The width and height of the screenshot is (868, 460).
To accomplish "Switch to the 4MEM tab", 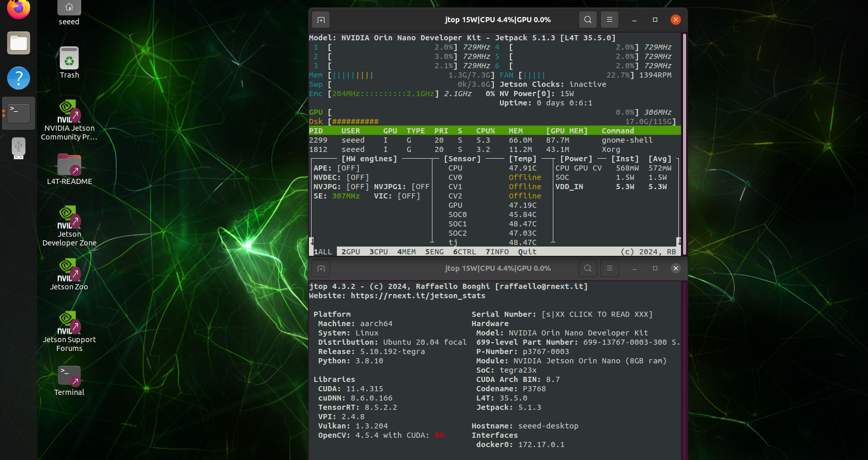I will 407,252.
